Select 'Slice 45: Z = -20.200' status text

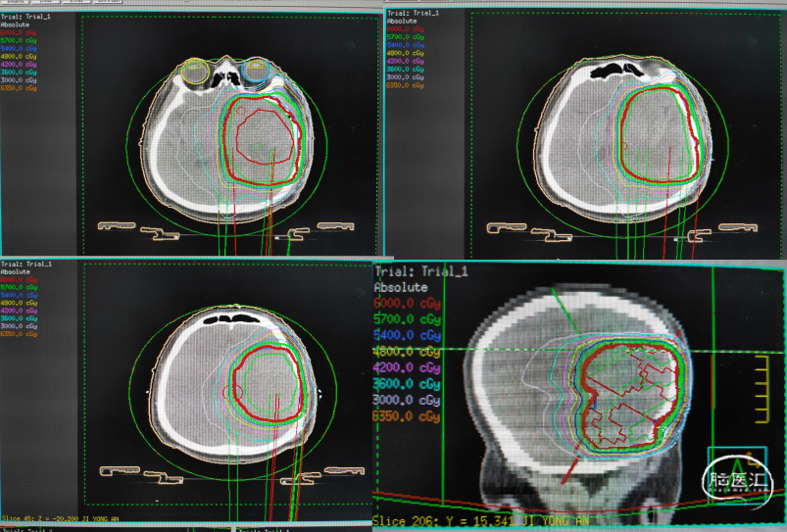(40, 518)
